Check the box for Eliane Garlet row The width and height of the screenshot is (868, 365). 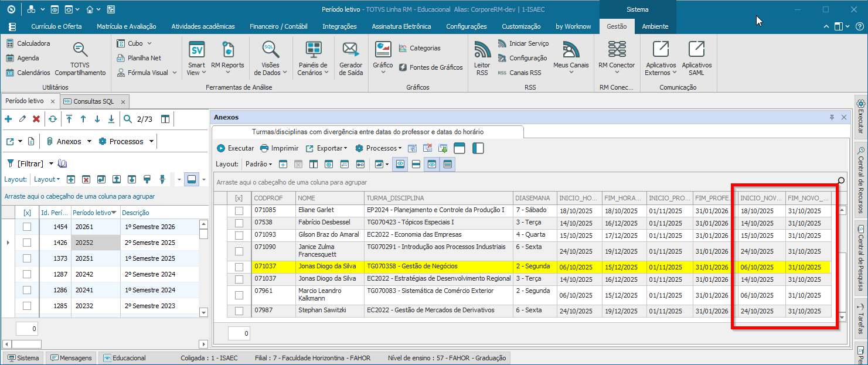239,210
